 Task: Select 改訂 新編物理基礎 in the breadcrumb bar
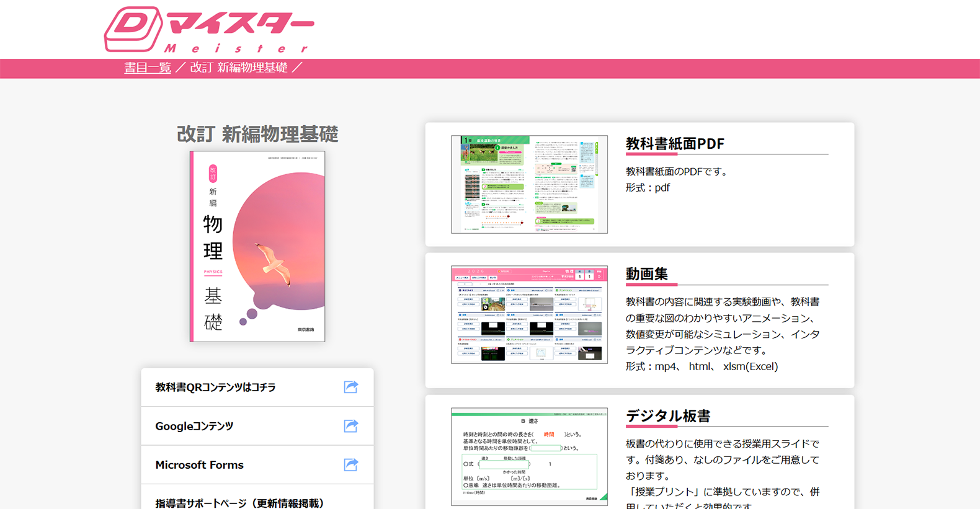click(x=239, y=68)
